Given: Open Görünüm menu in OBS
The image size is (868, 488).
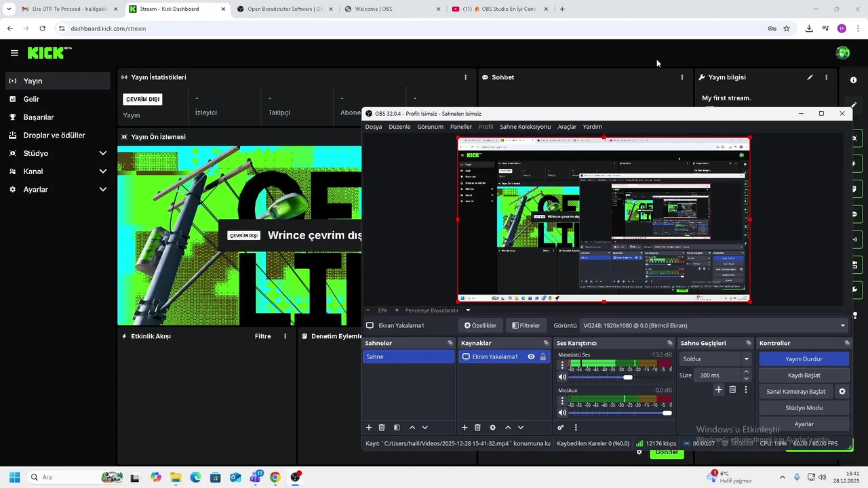Looking at the screenshot, I should click(x=430, y=127).
